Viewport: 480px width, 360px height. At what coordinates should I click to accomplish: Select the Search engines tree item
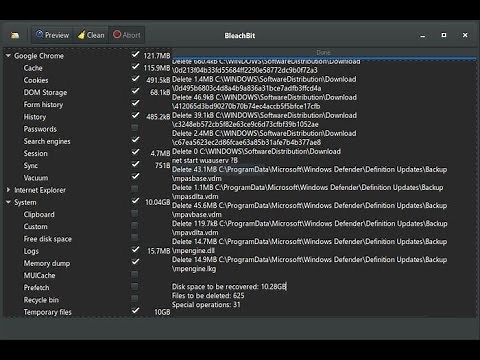(x=47, y=141)
